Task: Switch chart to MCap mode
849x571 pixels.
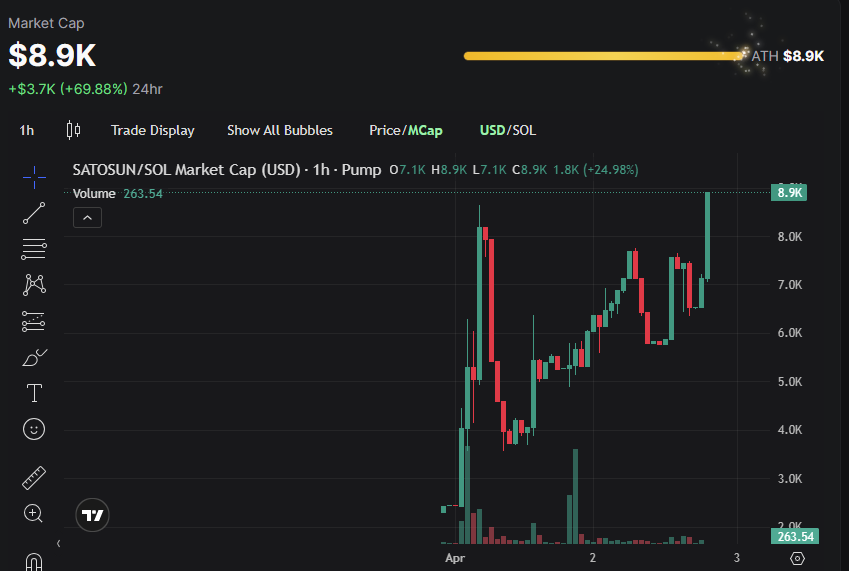Action: tap(425, 130)
